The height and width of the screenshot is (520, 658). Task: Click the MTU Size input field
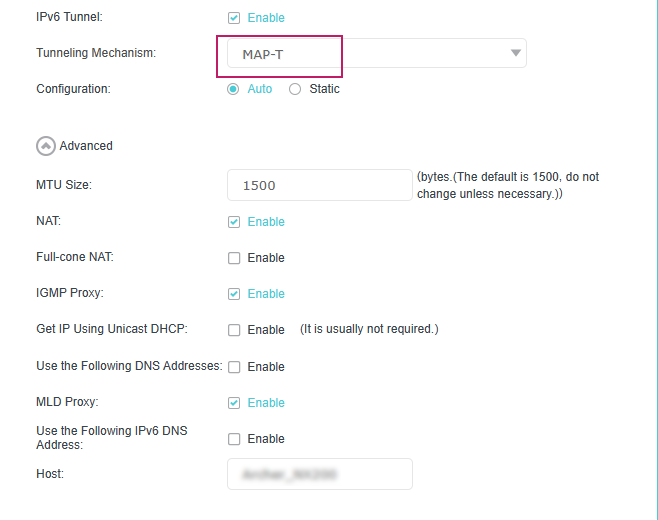click(320, 185)
